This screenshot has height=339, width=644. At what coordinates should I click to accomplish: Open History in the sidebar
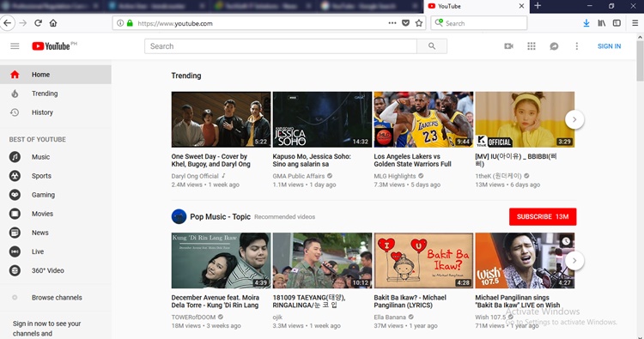click(56, 112)
